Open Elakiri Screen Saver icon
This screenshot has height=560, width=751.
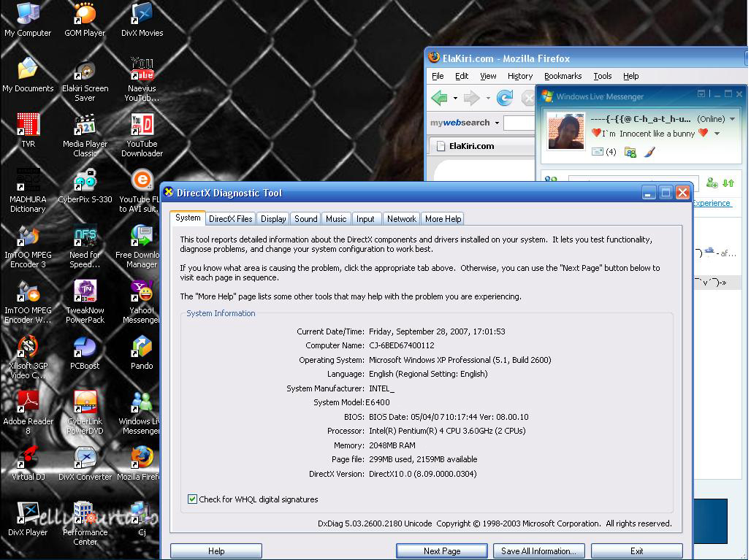pos(85,80)
